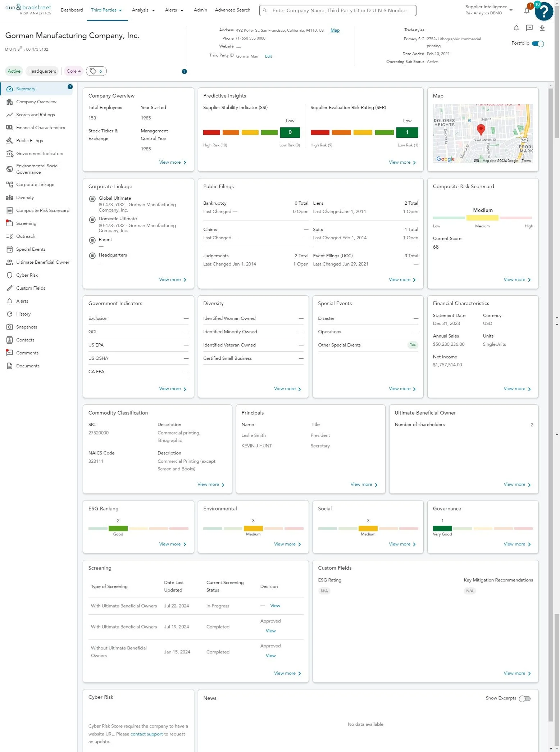
Task: Select the Domestic Ultimate radio marker
Action: point(92,219)
